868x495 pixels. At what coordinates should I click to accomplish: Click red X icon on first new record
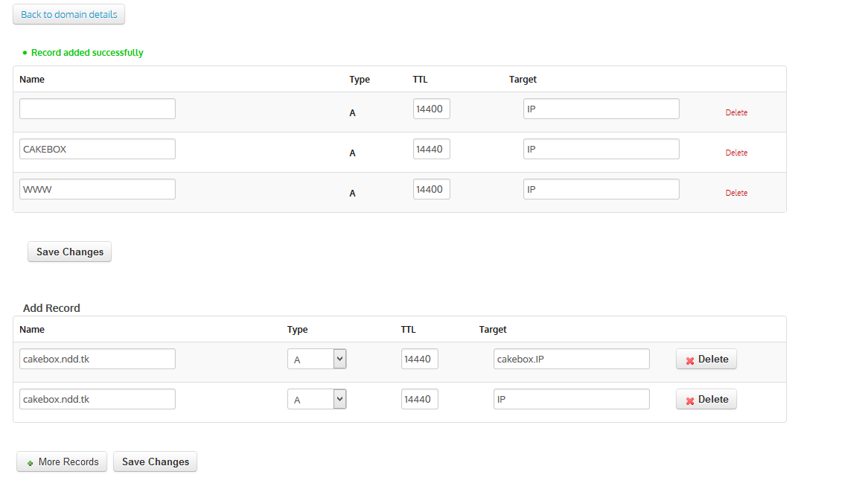tap(690, 360)
